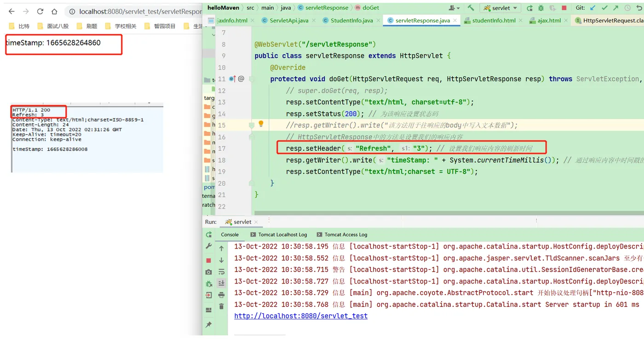This screenshot has width=644, height=340.
Task: Show Git history clock icon
Action: click(627, 8)
